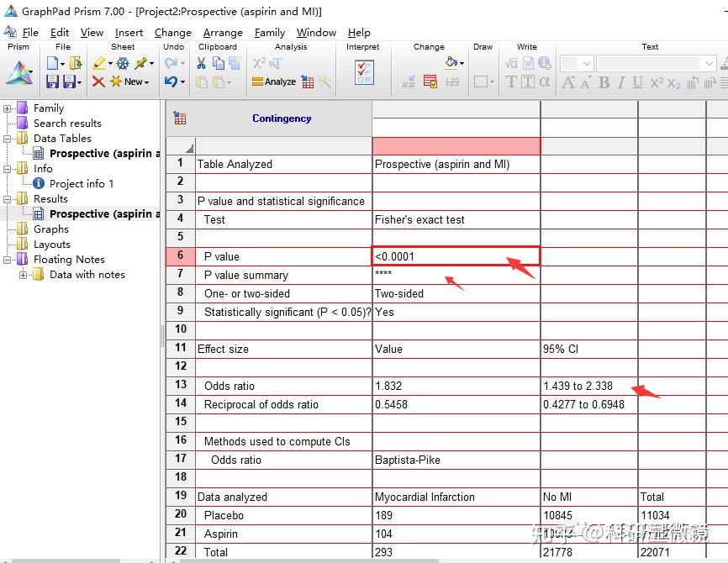
Task: Open the Change menu
Action: pyautogui.click(x=172, y=33)
